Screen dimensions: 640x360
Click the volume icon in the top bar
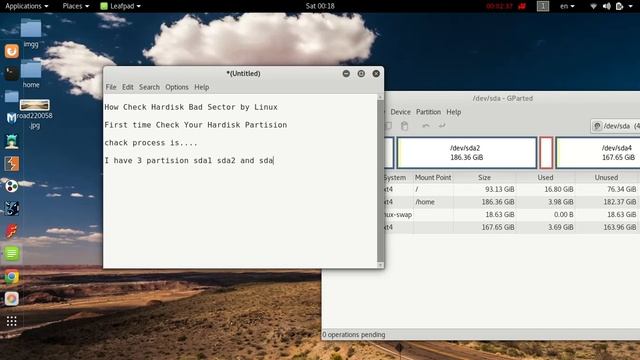click(x=607, y=6)
